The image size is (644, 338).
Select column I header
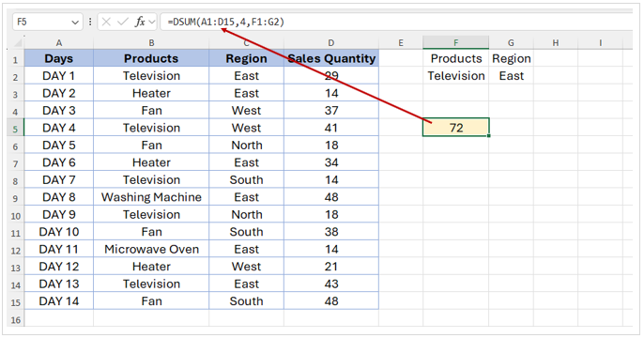point(600,43)
